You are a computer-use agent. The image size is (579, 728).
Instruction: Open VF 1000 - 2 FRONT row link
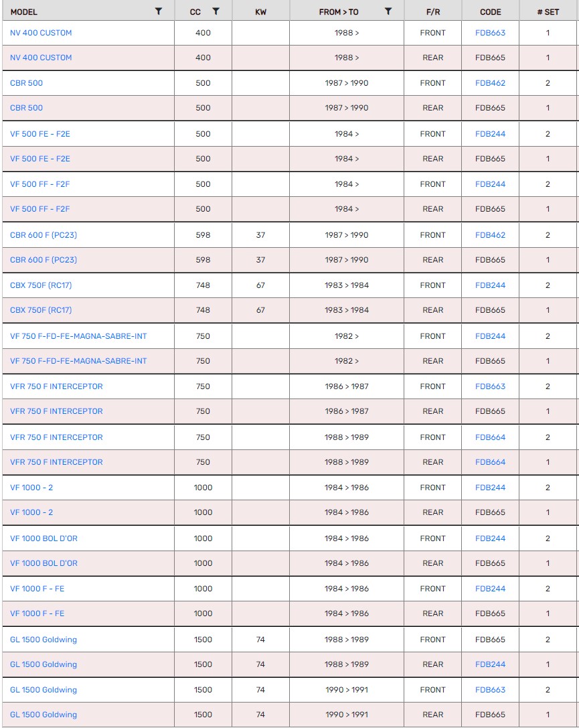[31, 488]
